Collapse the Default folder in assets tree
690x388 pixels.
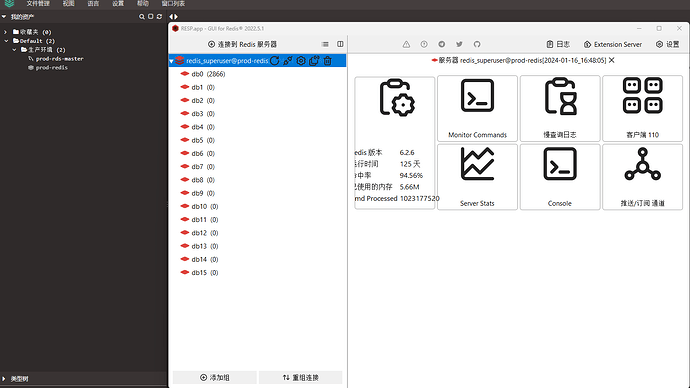point(6,41)
